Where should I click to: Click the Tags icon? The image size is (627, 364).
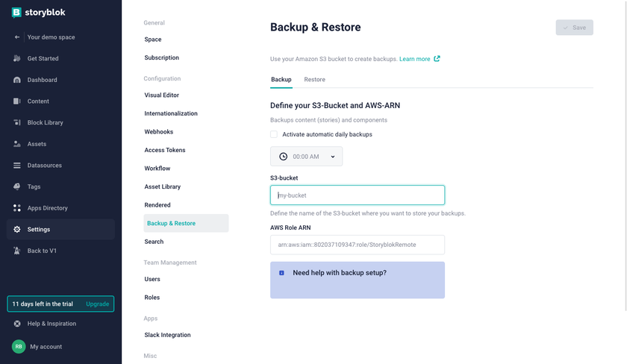point(17,186)
